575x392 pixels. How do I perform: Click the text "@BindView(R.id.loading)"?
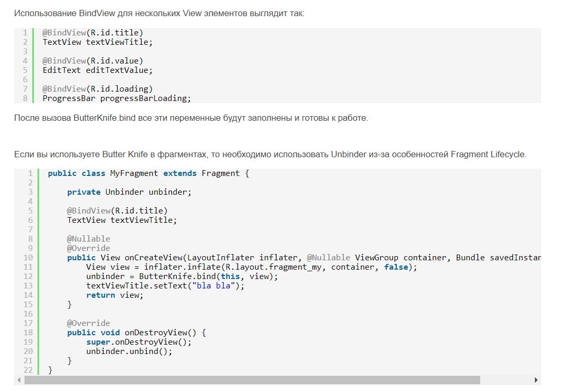coord(97,89)
